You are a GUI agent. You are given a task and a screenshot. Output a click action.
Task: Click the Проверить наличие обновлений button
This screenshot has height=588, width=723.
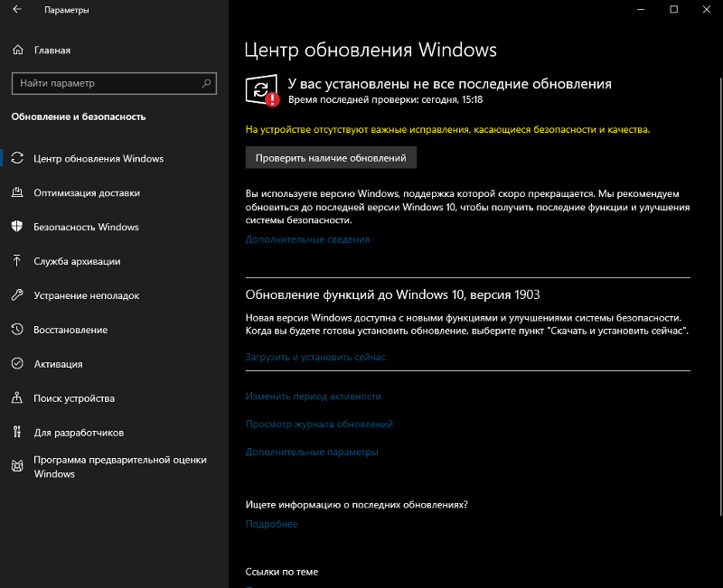331,157
